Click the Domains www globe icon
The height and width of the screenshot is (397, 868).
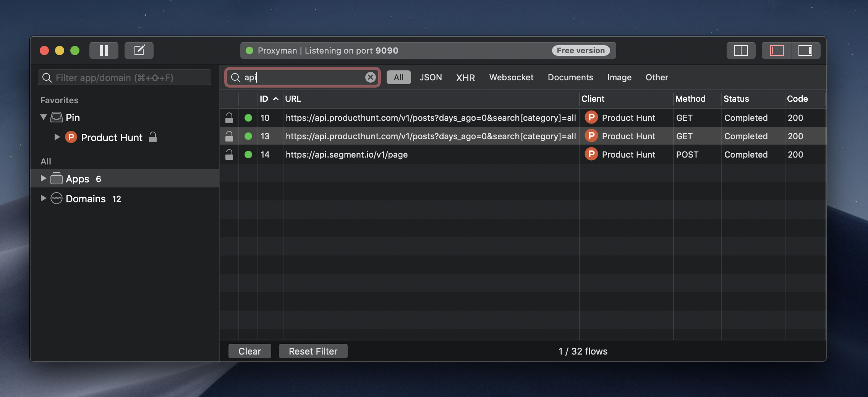point(57,198)
